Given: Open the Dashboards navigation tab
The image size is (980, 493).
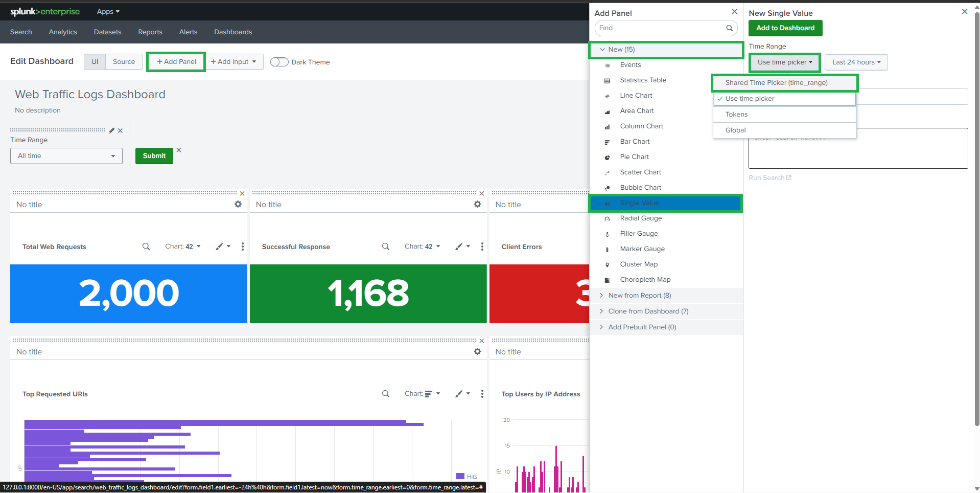Looking at the screenshot, I should click(233, 32).
